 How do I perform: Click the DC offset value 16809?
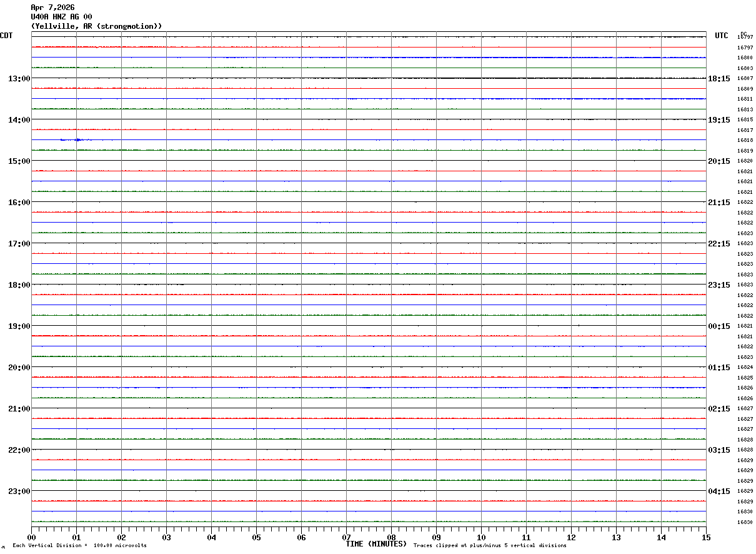tap(745, 89)
